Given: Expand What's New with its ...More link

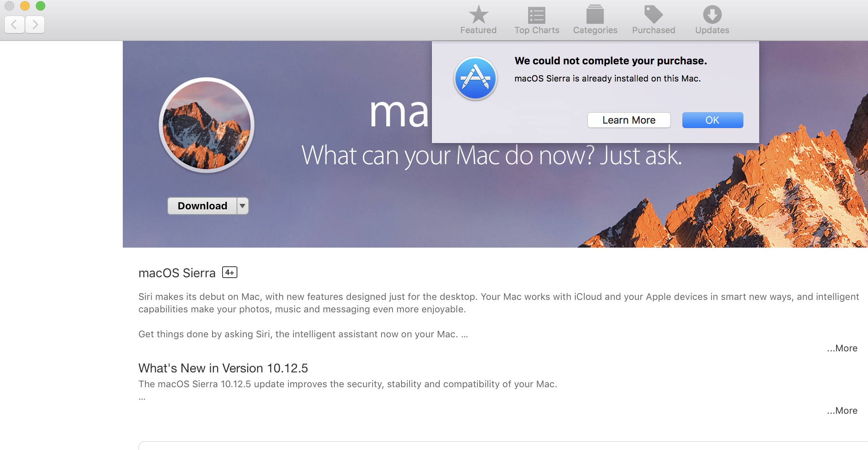Looking at the screenshot, I should (x=842, y=411).
